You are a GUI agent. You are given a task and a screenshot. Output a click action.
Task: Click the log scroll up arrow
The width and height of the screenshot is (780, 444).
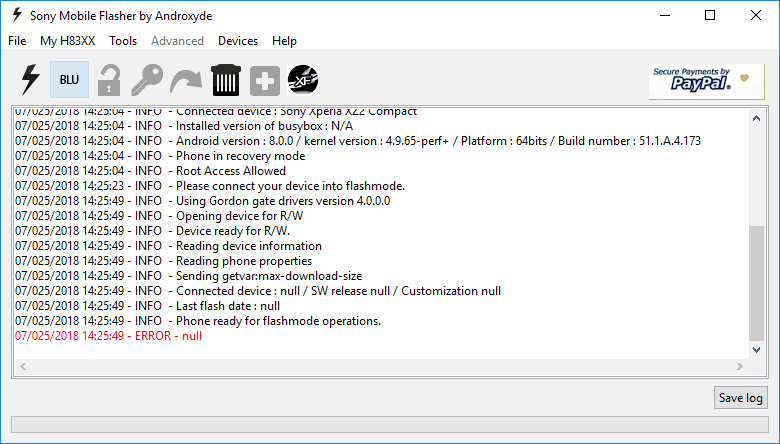pos(757,118)
